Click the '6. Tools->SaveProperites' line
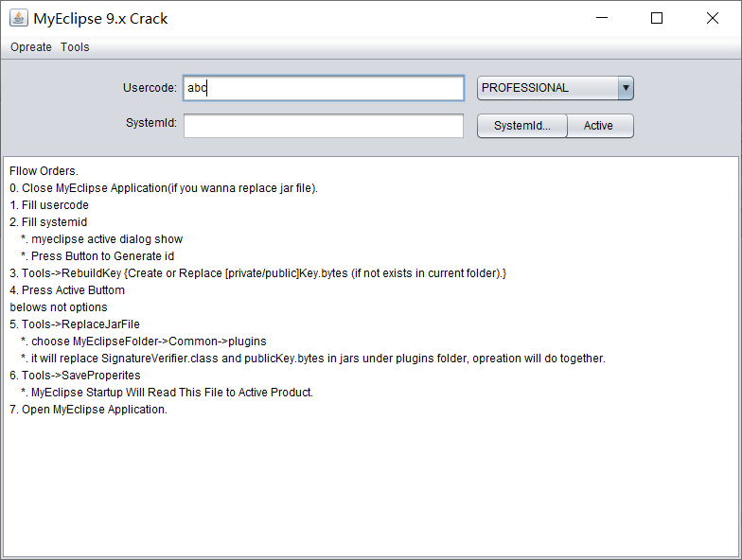 (76, 376)
